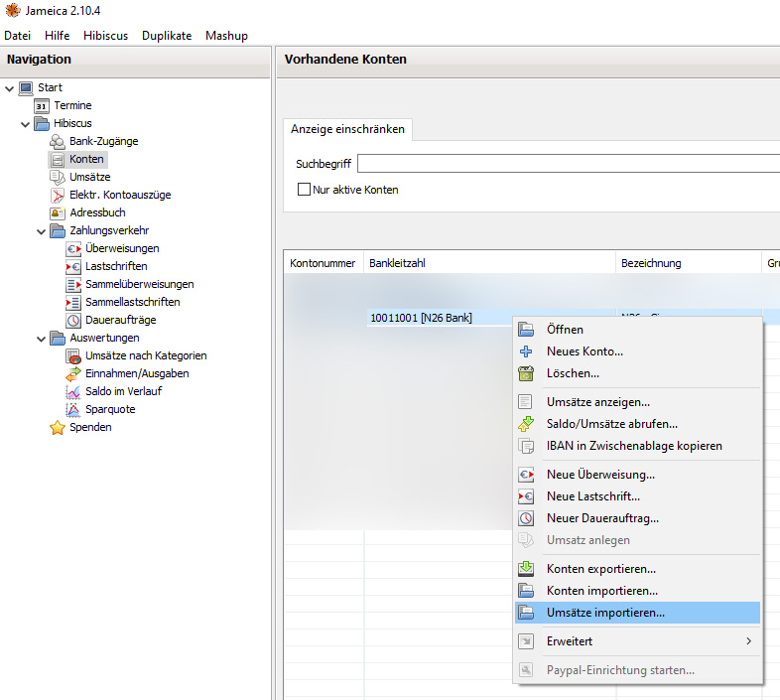Viewport: 780px width, 700px height.
Task: Open the Mashup menu
Action: (227, 36)
